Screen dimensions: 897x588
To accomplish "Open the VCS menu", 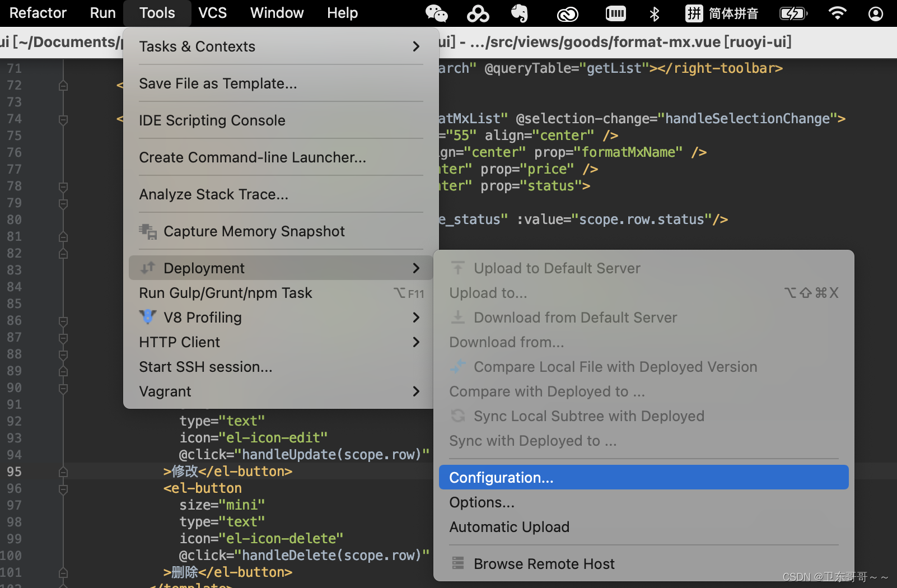I will pos(213,13).
